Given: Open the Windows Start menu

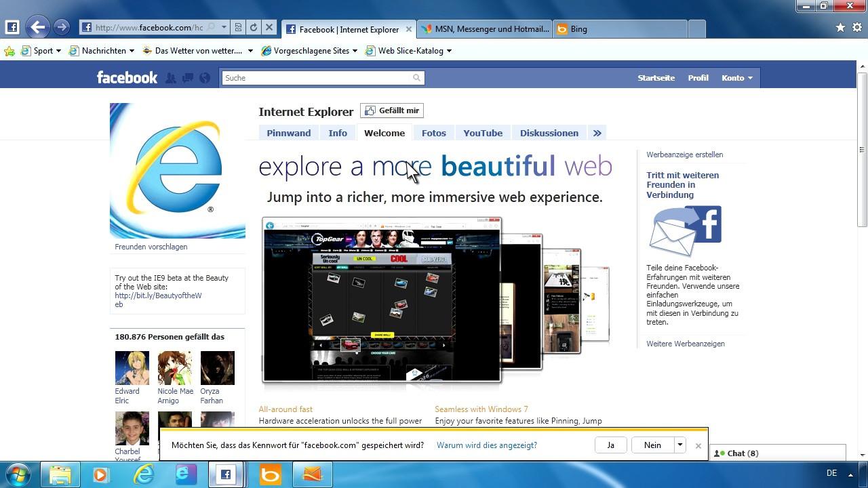Looking at the screenshot, I should pyautogui.click(x=18, y=474).
